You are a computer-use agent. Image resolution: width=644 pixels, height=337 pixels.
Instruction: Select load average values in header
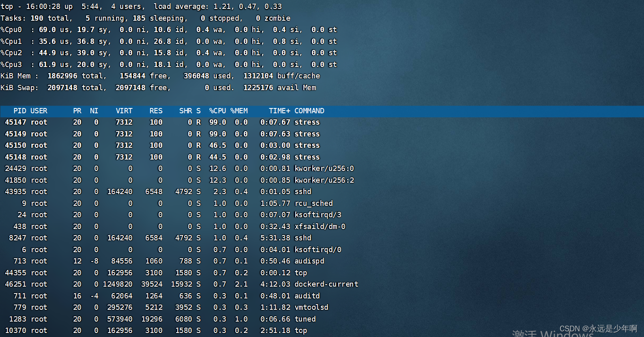pyautogui.click(x=248, y=6)
